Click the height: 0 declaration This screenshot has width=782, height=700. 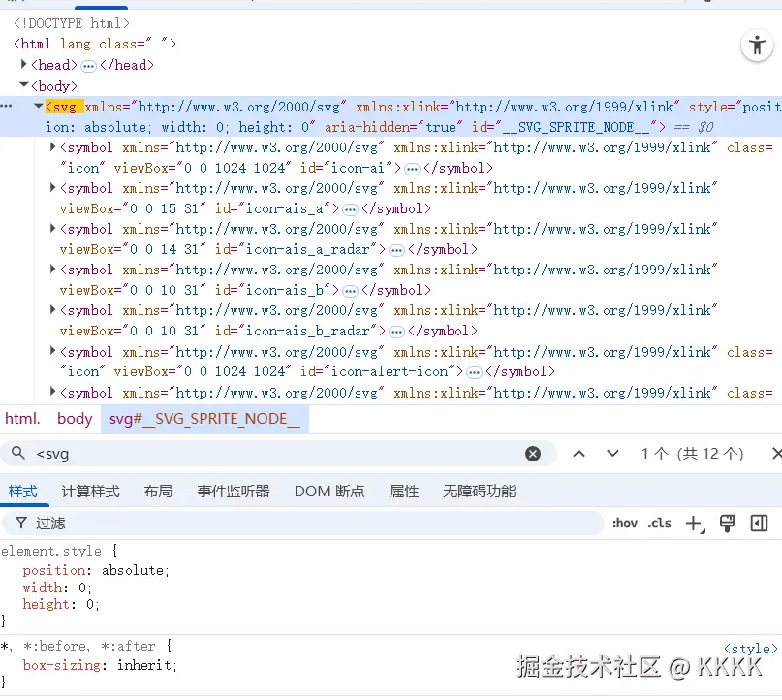pyautogui.click(x=61, y=604)
